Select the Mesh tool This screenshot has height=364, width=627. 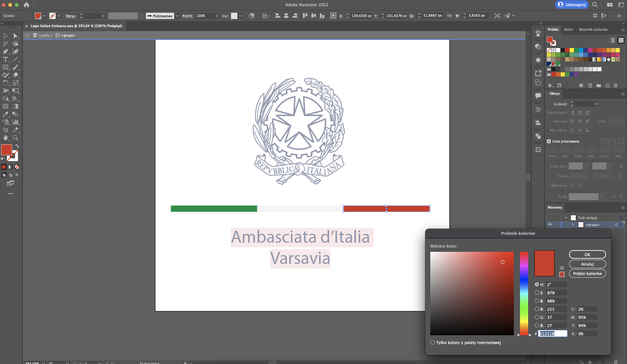click(6, 106)
